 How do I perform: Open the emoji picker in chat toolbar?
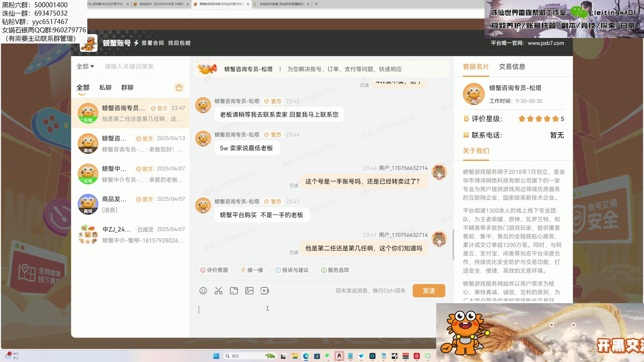pos(203,291)
